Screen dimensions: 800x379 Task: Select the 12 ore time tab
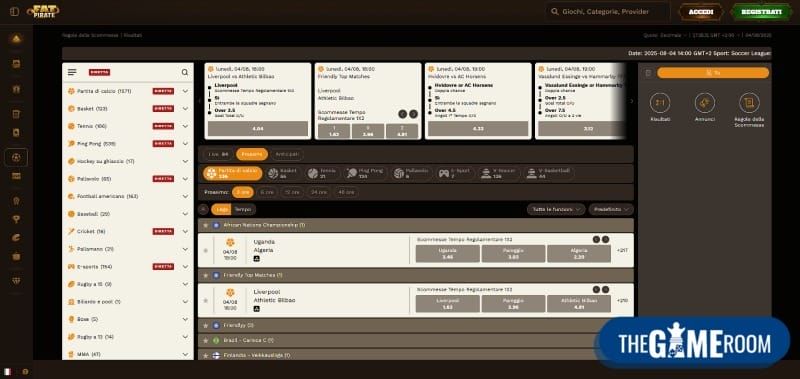tap(292, 192)
